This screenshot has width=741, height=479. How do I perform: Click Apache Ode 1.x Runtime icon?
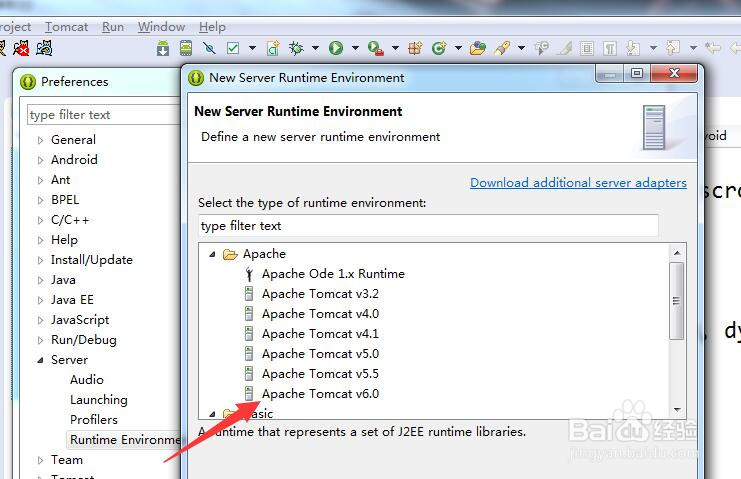pos(250,274)
